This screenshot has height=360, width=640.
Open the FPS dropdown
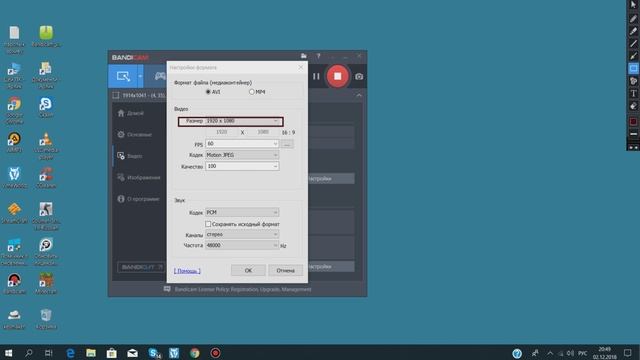tap(242, 144)
